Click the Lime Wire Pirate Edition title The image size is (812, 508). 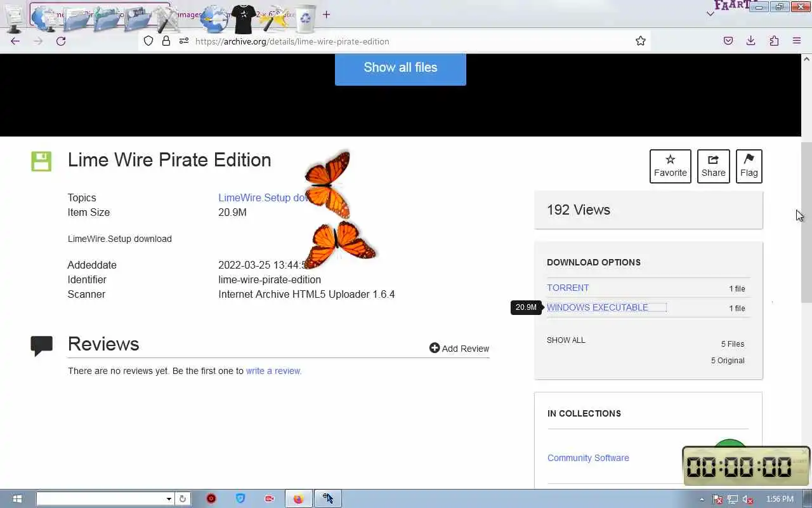(169, 160)
